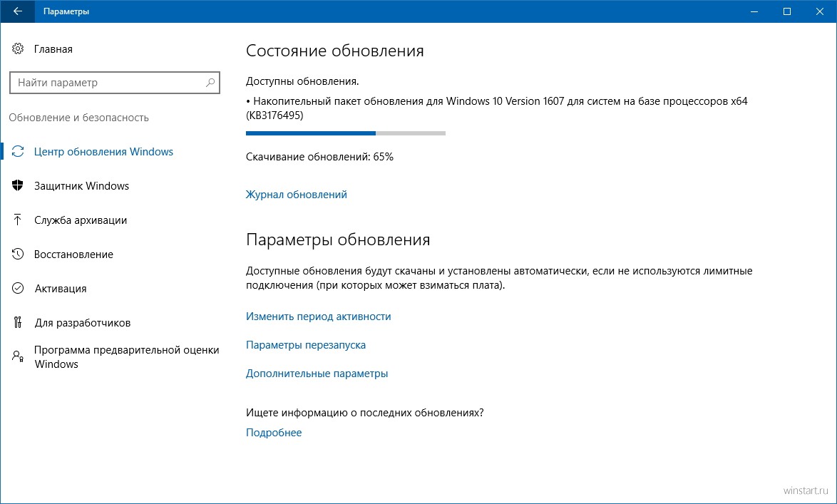Click Обновление и безопасность category label

[79, 118]
